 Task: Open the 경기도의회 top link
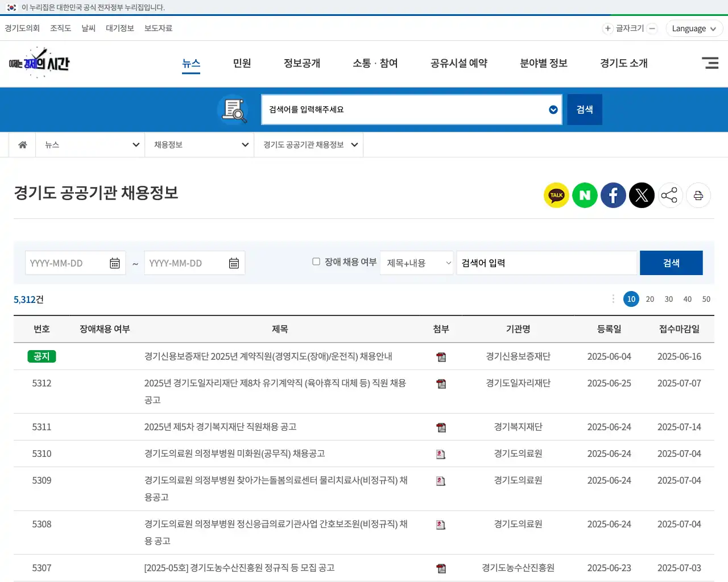[x=22, y=28]
